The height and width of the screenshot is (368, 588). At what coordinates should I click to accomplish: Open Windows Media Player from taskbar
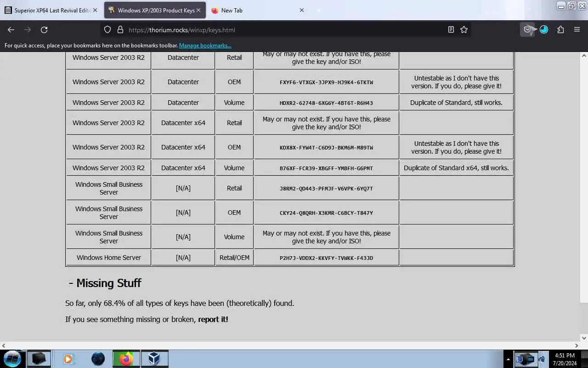(68, 359)
